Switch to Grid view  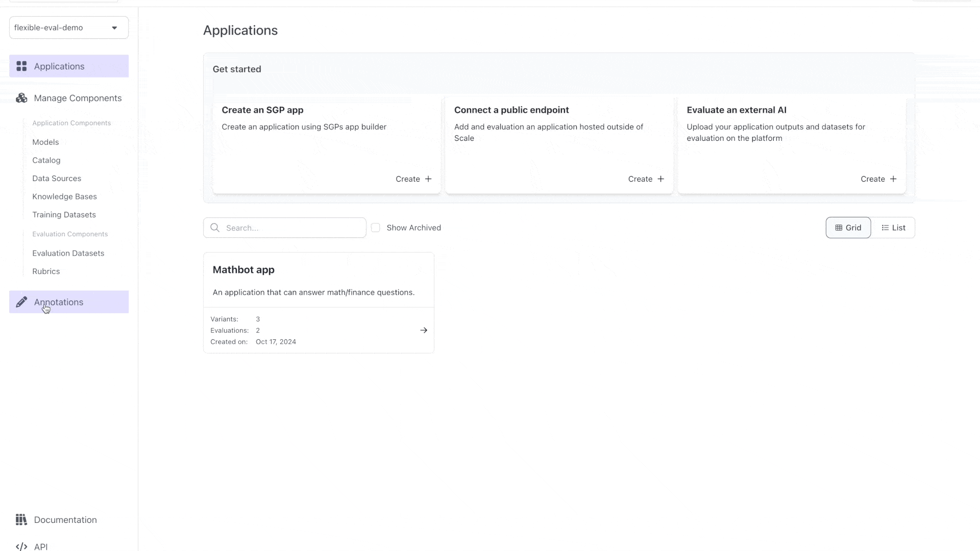[848, 228]
